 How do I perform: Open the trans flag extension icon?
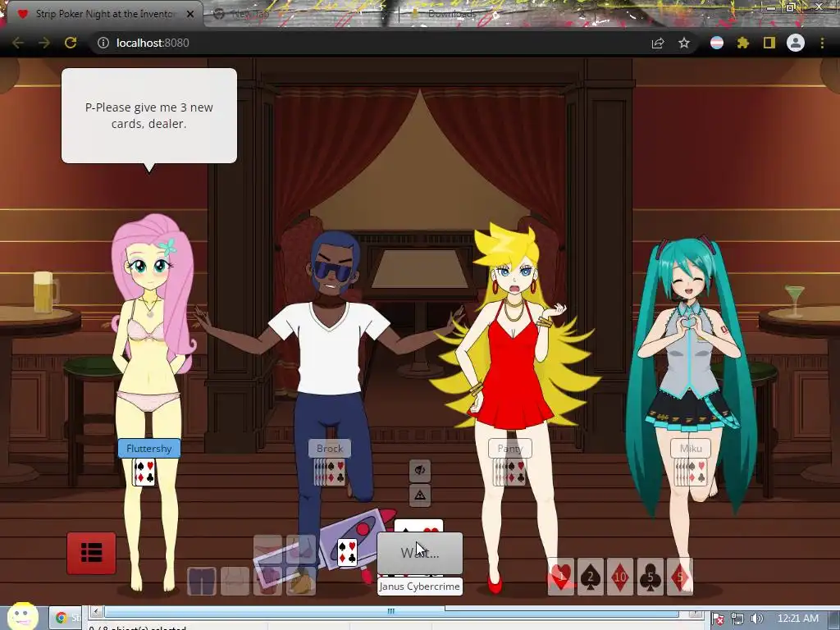tap(717, 43)
